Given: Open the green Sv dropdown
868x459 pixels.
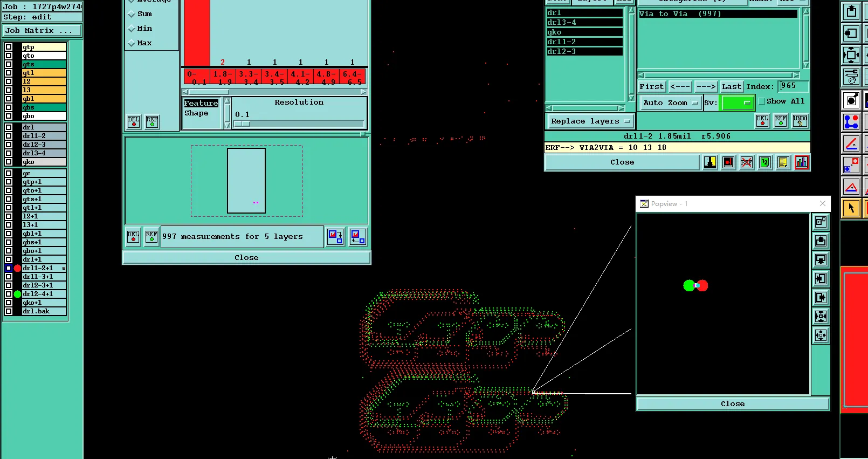Looking at the screenshot, I should click(737, 102).
